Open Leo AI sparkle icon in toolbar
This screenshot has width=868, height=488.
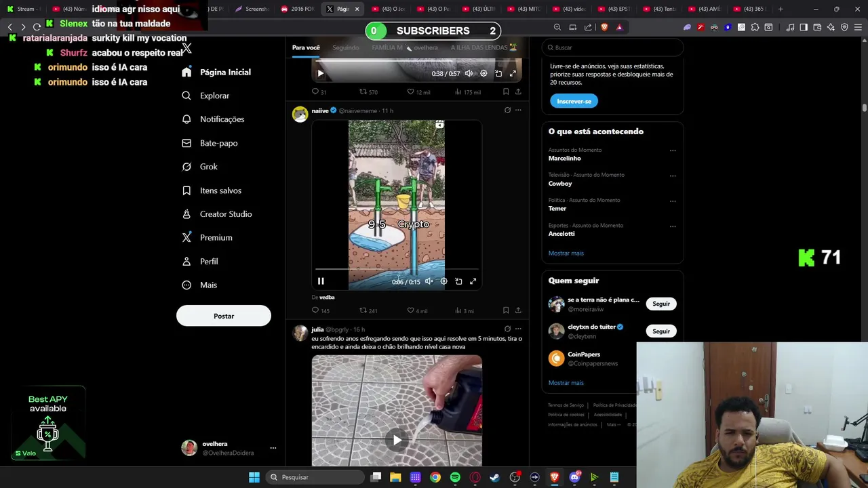831,27
